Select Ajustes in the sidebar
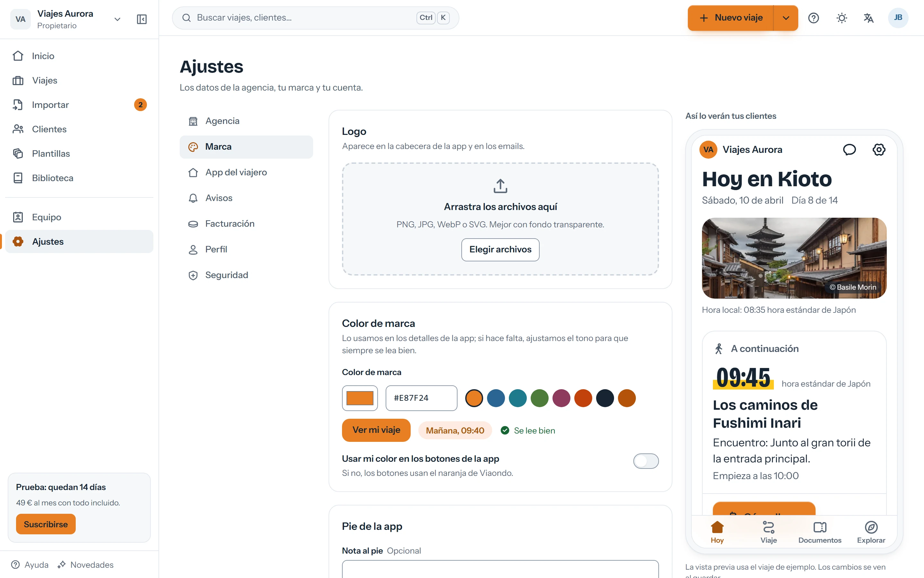The image size is (924, 578). (x=79, y=241)
